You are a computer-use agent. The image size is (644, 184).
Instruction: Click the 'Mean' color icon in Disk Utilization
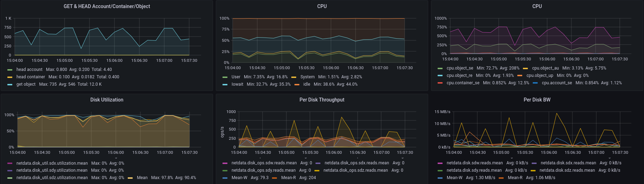point(130,178)
